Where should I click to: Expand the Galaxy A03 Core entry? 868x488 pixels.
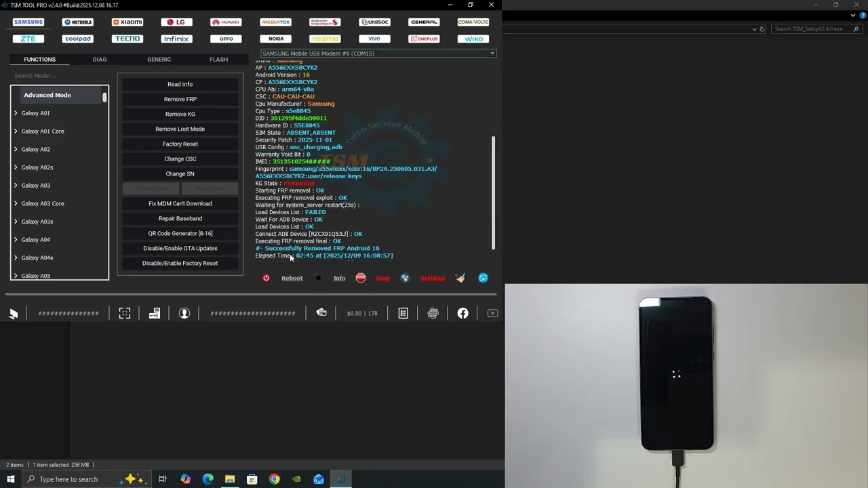[16, 203]
